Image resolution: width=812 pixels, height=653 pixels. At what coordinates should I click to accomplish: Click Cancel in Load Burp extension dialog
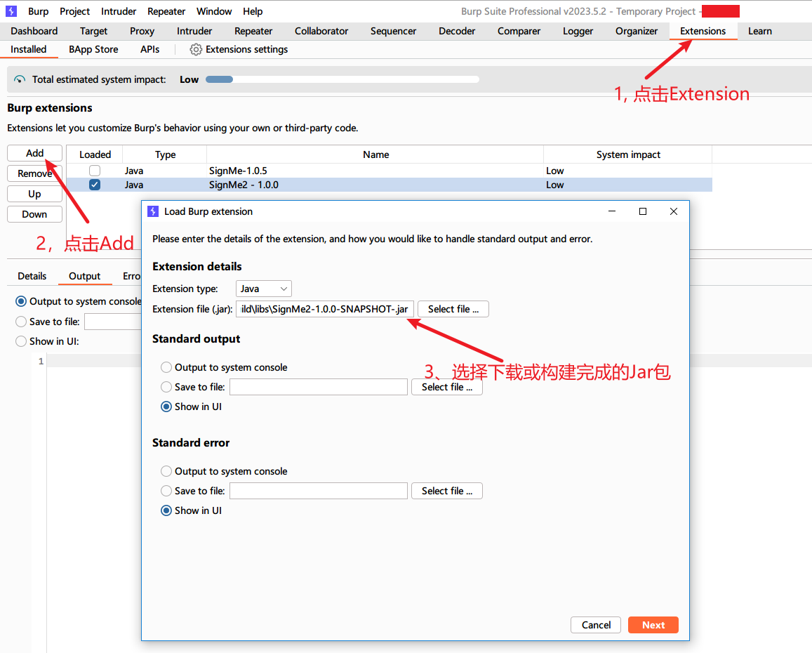coord(596,625)
